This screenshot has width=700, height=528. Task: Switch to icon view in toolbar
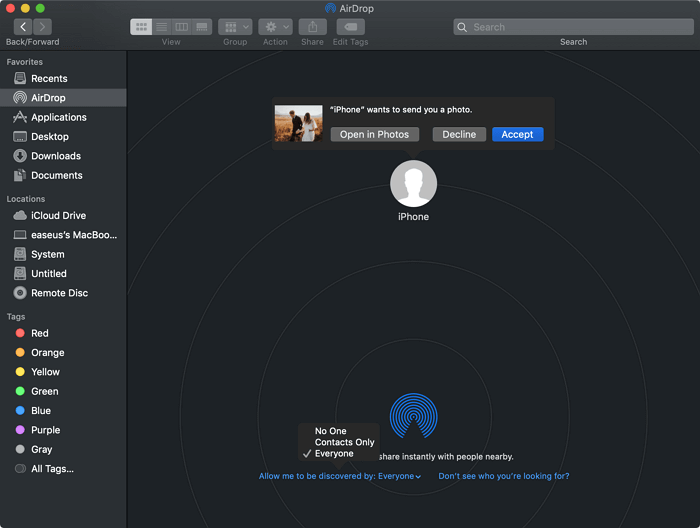coord(141,27)
